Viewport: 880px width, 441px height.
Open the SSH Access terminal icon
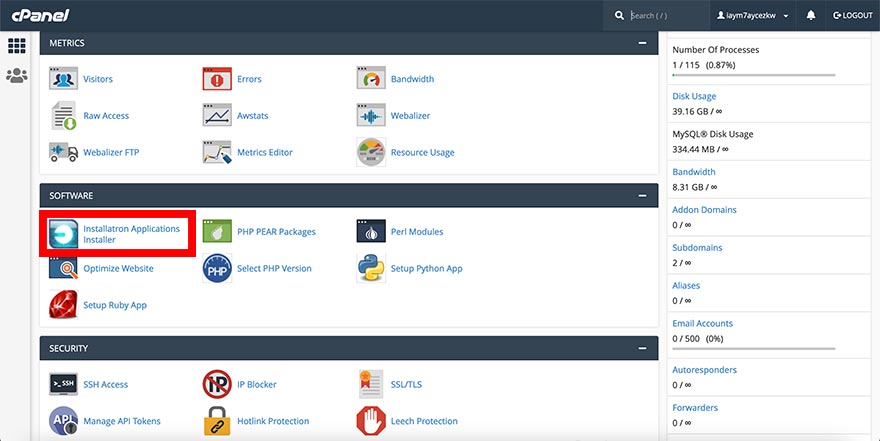(63, 384)
